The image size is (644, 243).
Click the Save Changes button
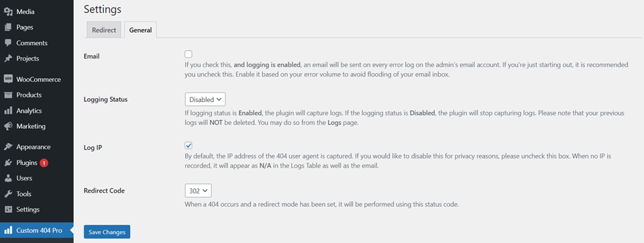pyautogui.click(x=107, y=232)
